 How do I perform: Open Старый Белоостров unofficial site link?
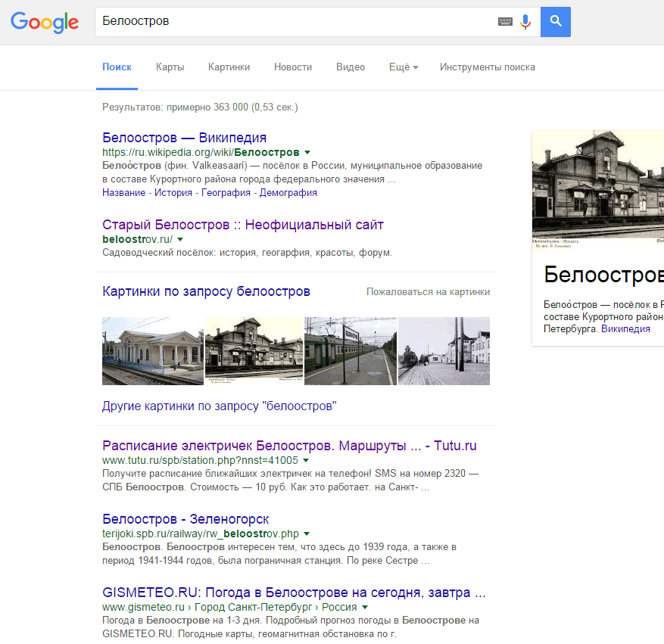point(242,225)
